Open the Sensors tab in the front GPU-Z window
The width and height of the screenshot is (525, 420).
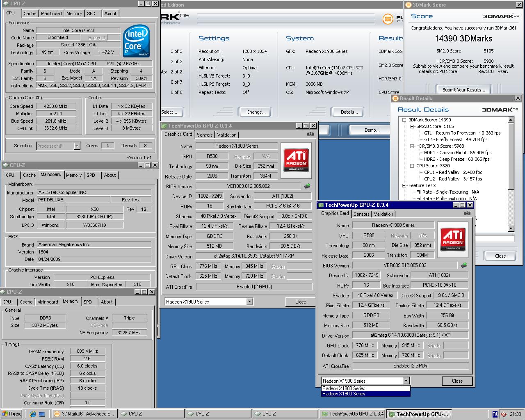tap(361, 214)
